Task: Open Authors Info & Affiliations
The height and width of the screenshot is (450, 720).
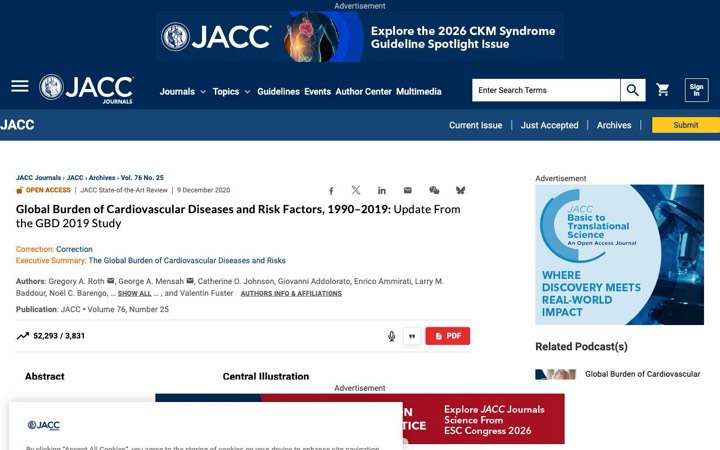Action: pyautogui.click(x=291, y=293)
